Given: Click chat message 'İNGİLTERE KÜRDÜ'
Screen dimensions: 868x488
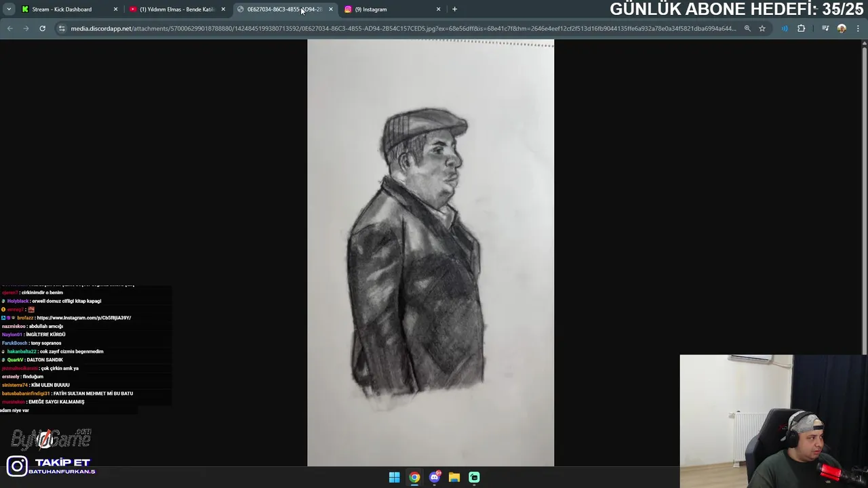Looking at the screenshot, I should point(45,335).
